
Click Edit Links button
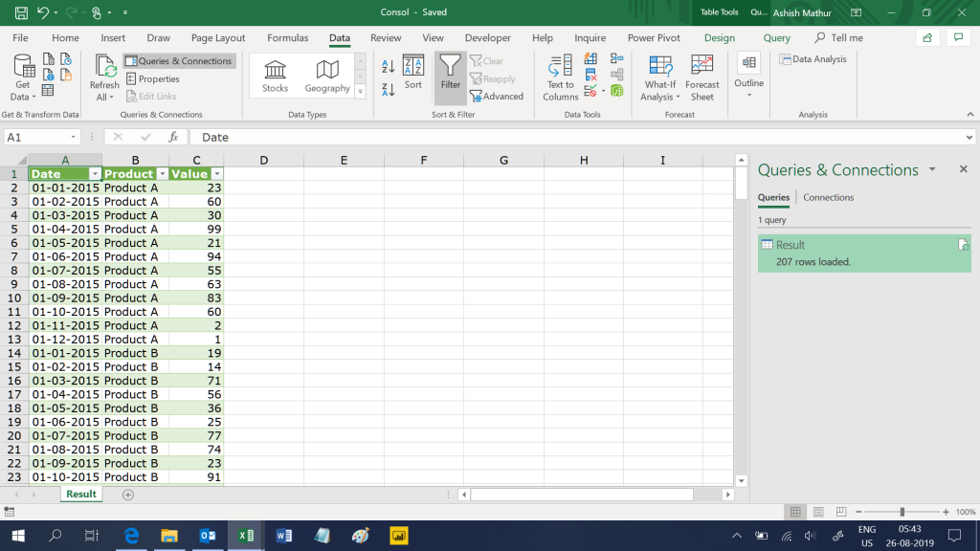(x=151, y=97)
